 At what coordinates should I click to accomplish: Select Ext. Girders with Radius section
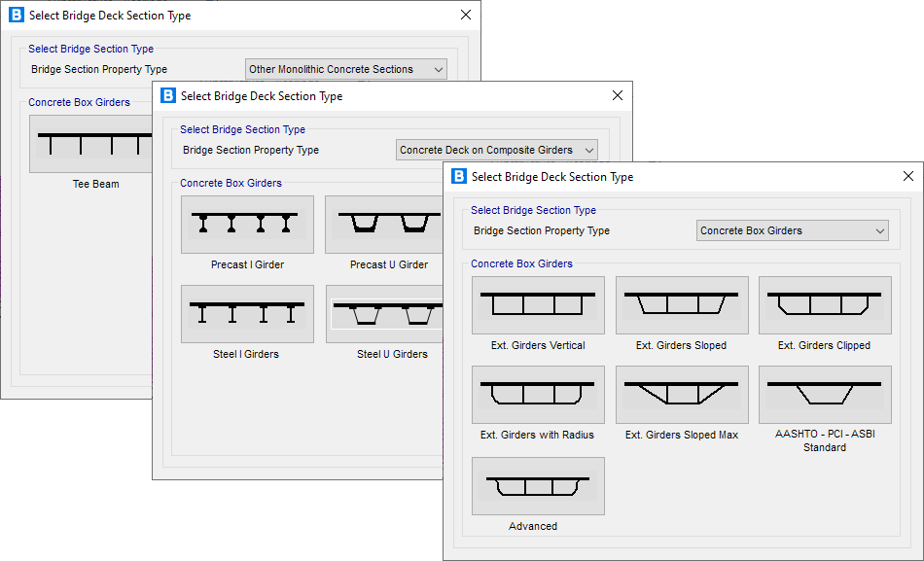(538, 395)
